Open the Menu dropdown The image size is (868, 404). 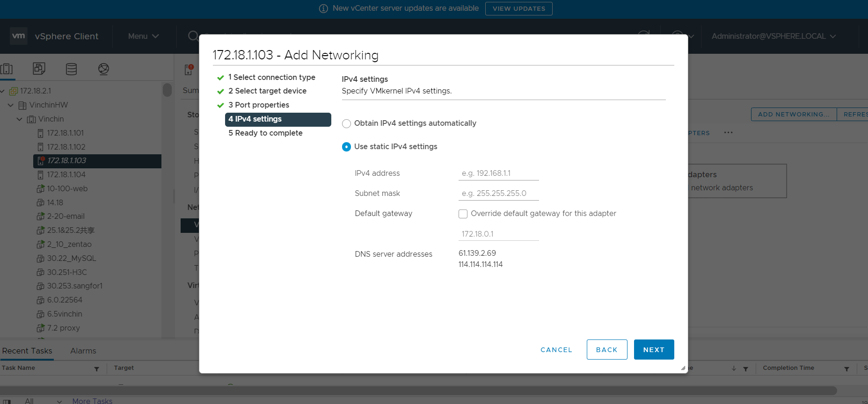pyautogui.click(x=143, y=36)
